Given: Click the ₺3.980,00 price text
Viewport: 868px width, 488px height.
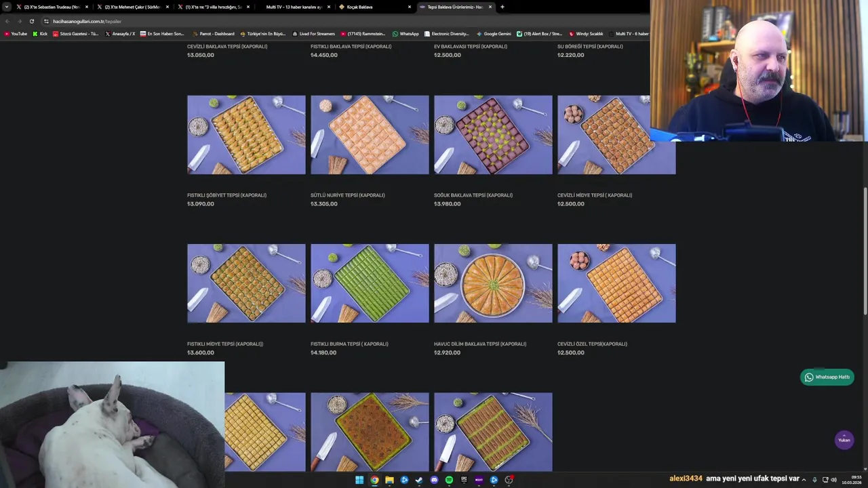Looking at the screenshot, I should point(447,204).
